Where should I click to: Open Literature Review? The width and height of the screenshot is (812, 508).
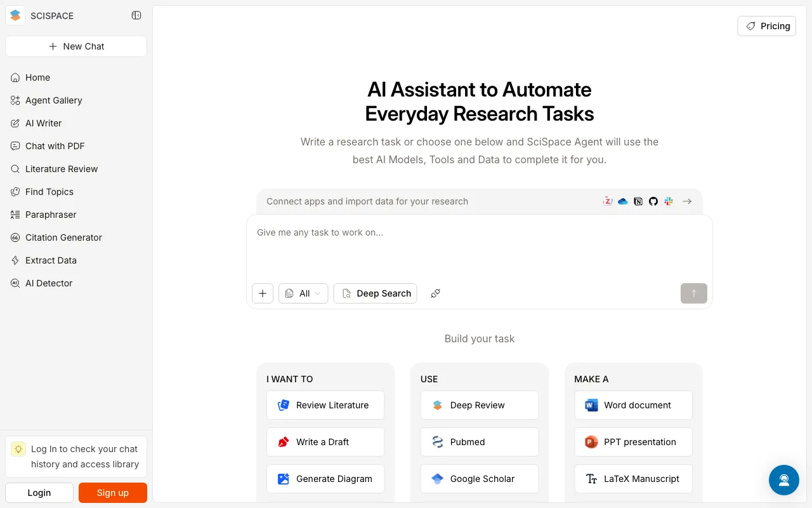pyautogui.click(x=76, y=169)
